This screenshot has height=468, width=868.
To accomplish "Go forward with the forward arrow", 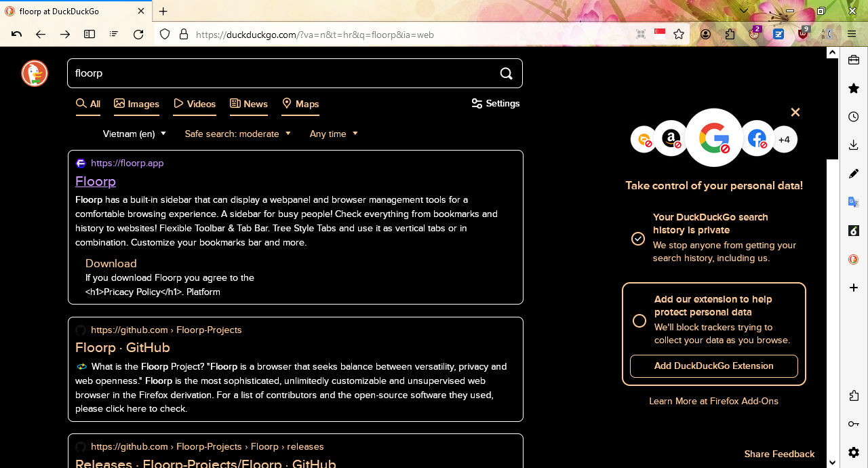I will coord(65,34).
